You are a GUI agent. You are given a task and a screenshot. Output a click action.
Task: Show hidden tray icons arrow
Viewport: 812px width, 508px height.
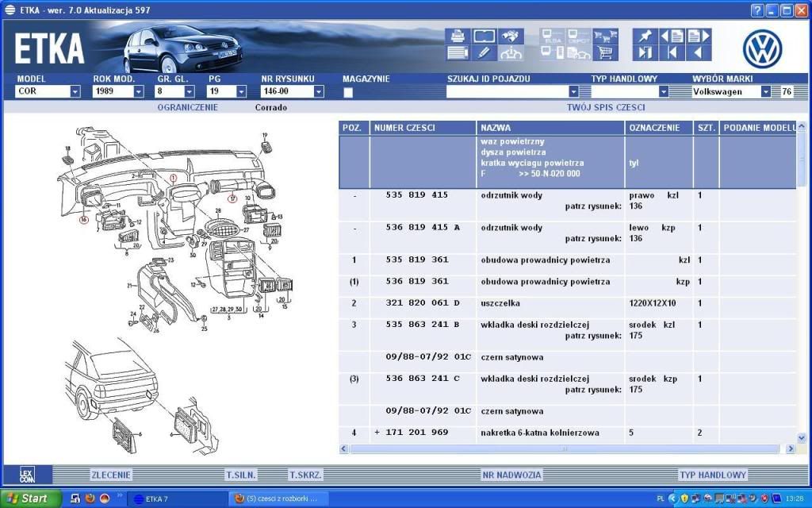click(672, 498)
